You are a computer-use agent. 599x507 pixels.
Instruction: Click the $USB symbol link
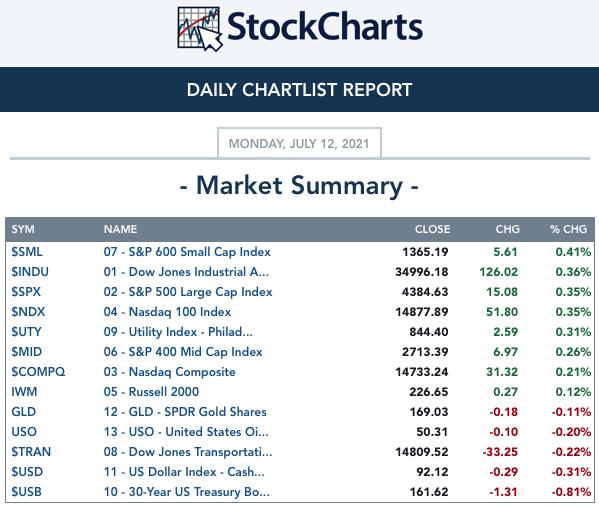tap(26, 492)
